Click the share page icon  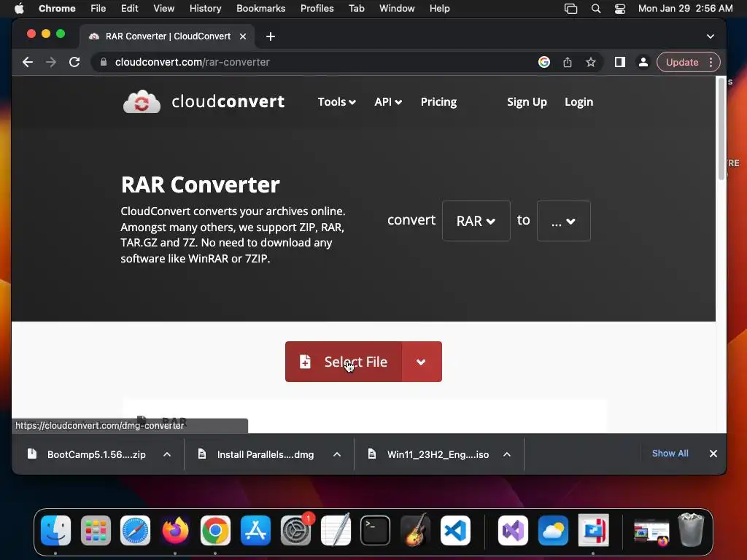point(568,62)
